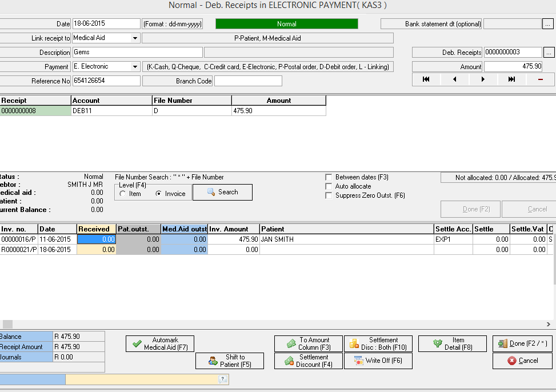Click the red minus delete record icon

point(540,79)
